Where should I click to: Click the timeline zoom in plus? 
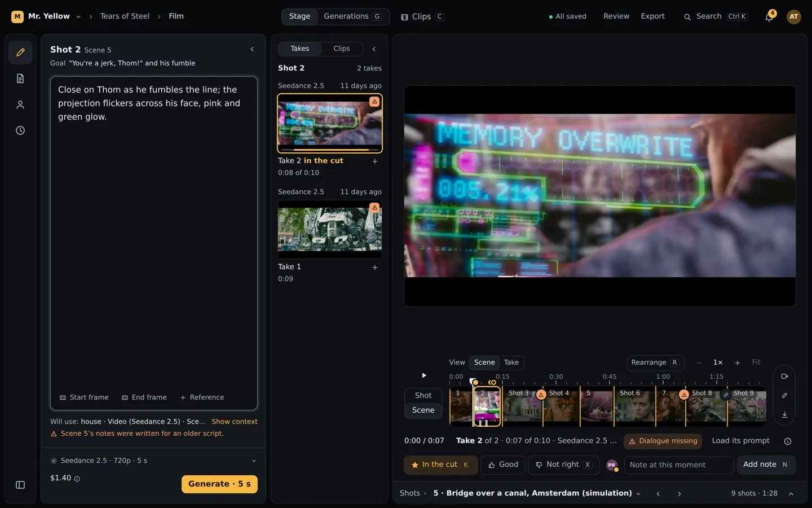click(x=737, y=363)
